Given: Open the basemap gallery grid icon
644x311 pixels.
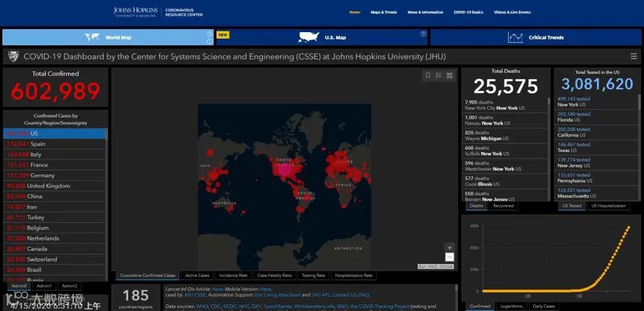Looking at the screenshot, I should click(x=450, y=76).
